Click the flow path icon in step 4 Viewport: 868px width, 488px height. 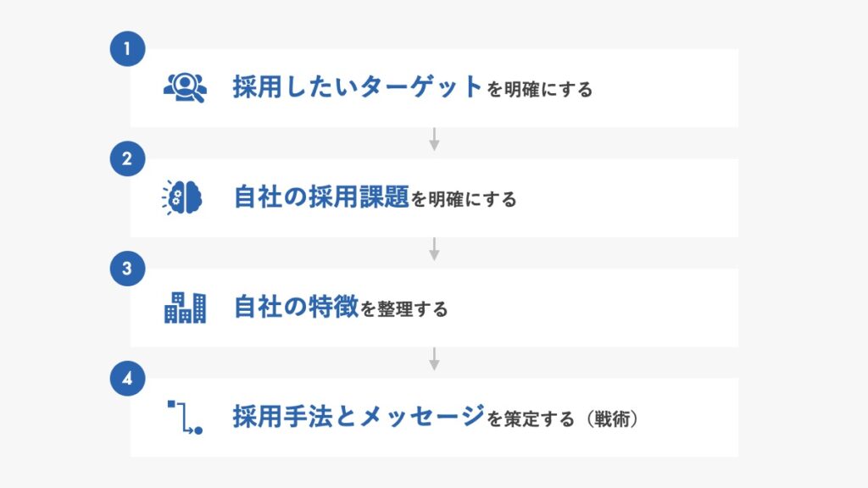click(x=185, y=417)
